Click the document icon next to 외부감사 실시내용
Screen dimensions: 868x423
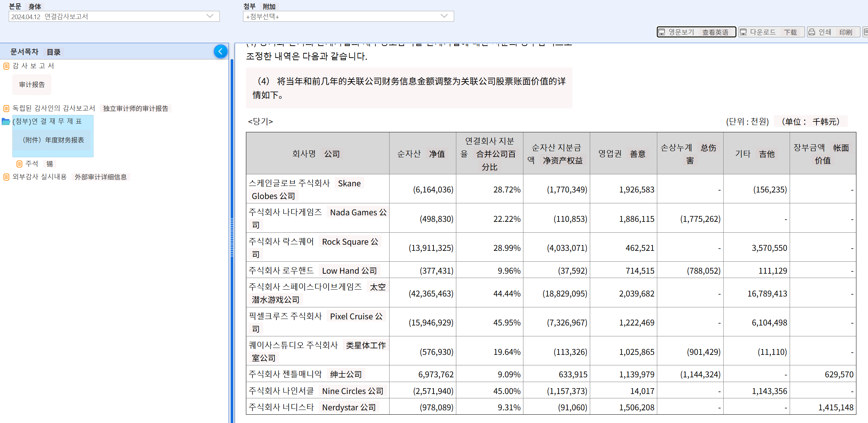pyautogui.click(x=6, y=177)
